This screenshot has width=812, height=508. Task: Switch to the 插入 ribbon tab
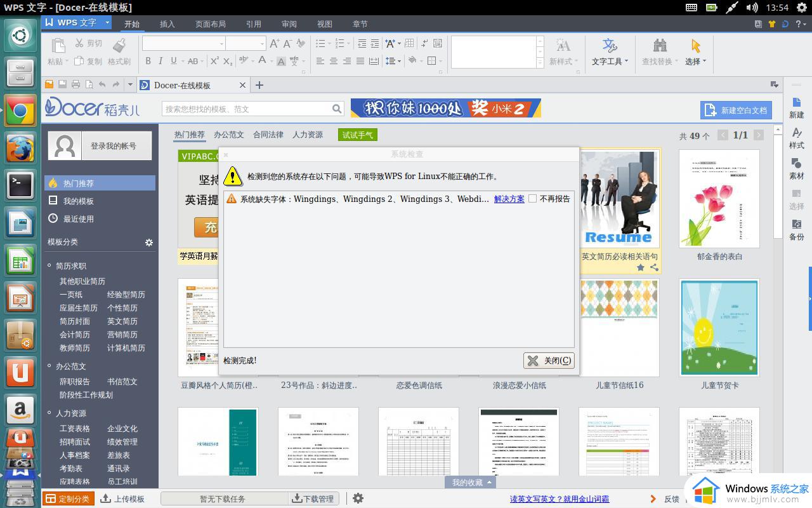tap(167, 24)
